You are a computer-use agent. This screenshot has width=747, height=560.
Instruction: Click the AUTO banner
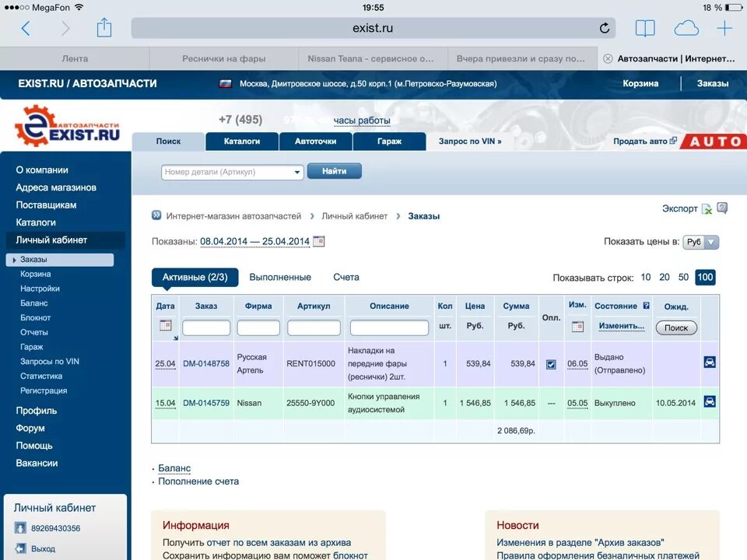(714, 142)
